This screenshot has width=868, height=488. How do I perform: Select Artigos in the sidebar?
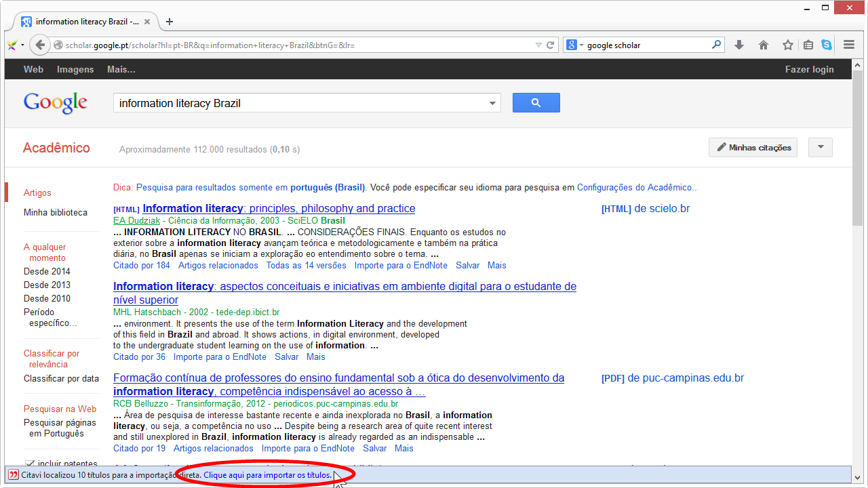pos(37,193)
